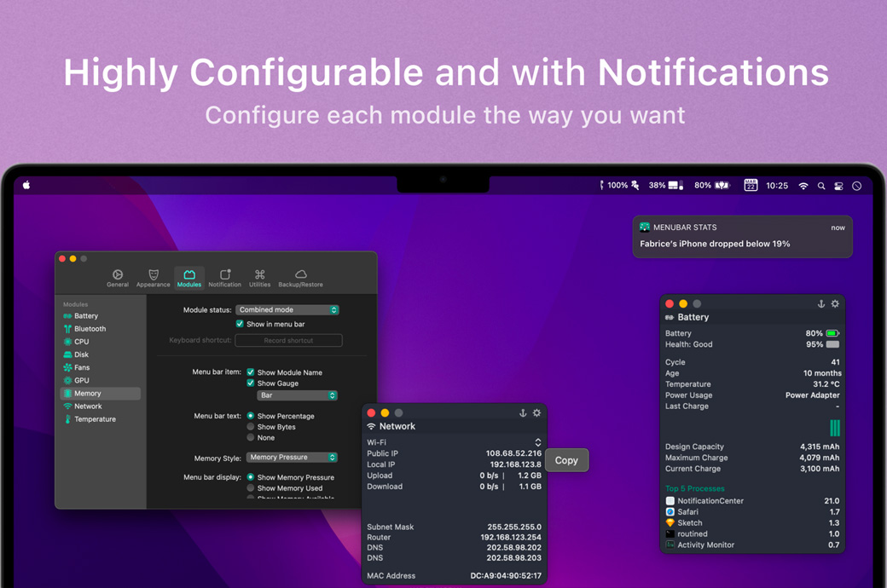887x588 pixels.
Task: Click the Activity Monitor process row
Action: point(752,545)
